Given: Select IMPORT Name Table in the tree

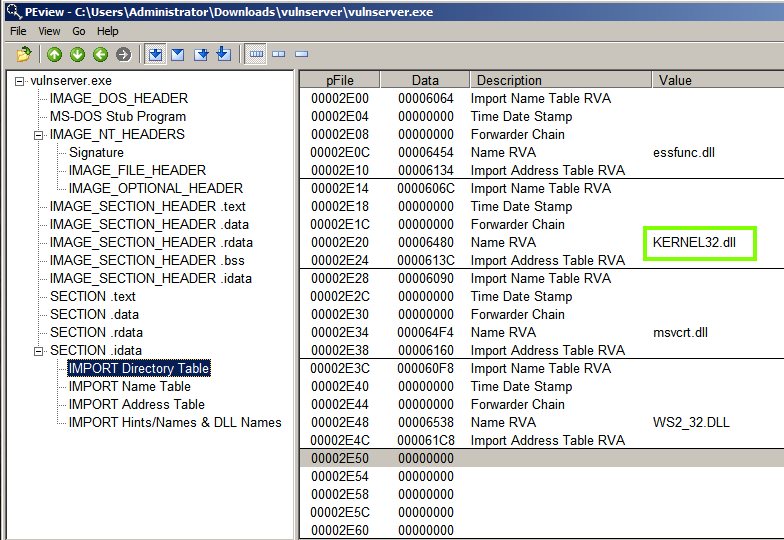Looking at the screenshot, I should (130, 386).
